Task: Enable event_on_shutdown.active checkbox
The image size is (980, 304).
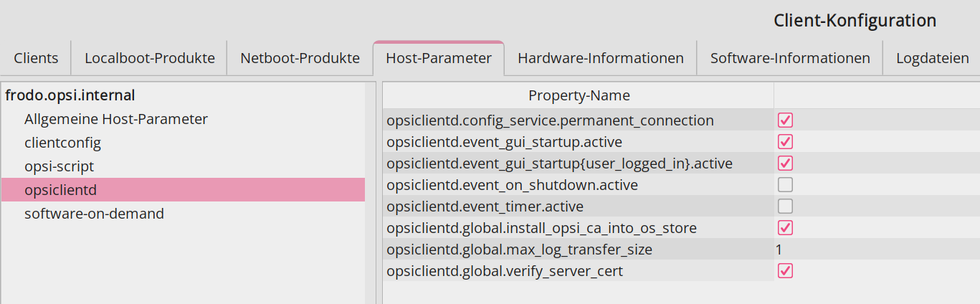Action: coord(785,185)
